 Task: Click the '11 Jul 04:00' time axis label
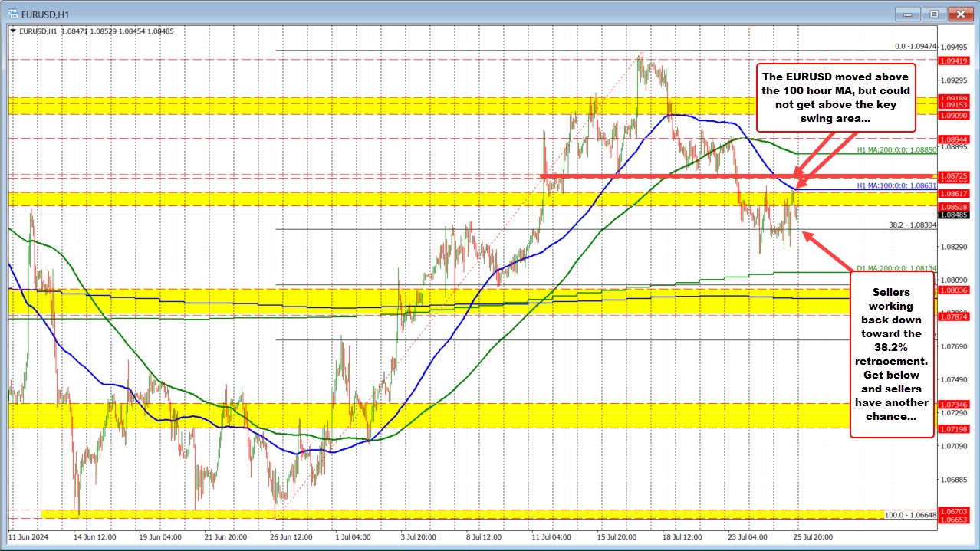pos(550,537)
